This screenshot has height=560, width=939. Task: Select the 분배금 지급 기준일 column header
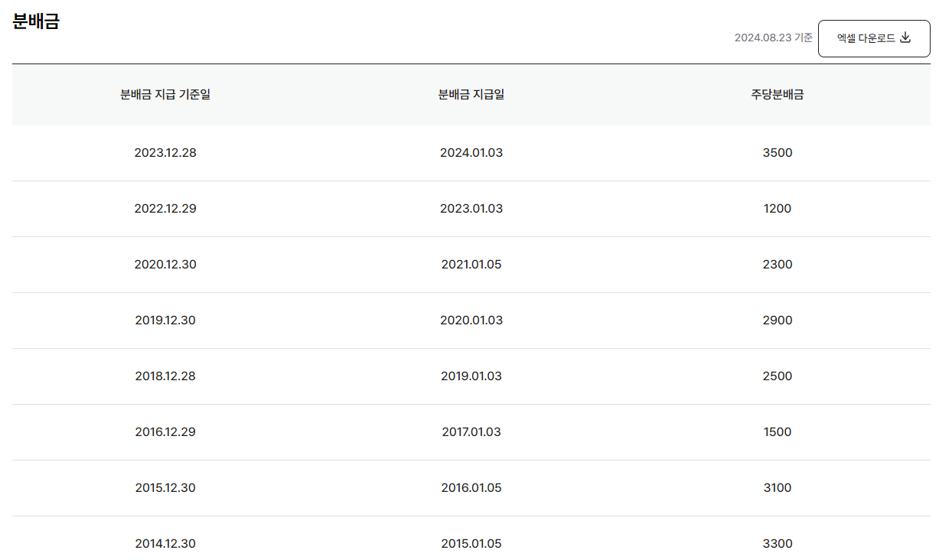pyautogui.click(x=165, y=95)
